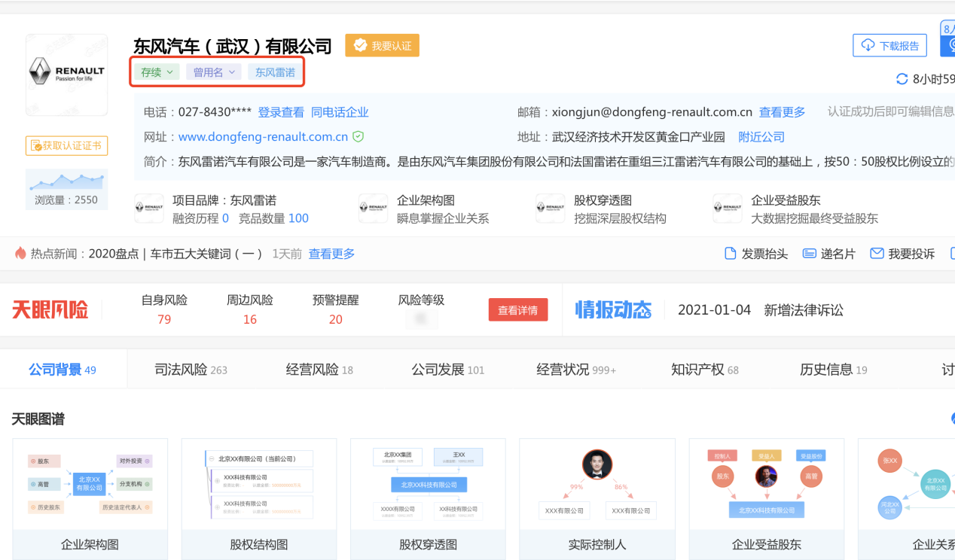This screenshot has height=560, width=955.
Task: Switch to 知识产权 tab
Action: [705, 370]
